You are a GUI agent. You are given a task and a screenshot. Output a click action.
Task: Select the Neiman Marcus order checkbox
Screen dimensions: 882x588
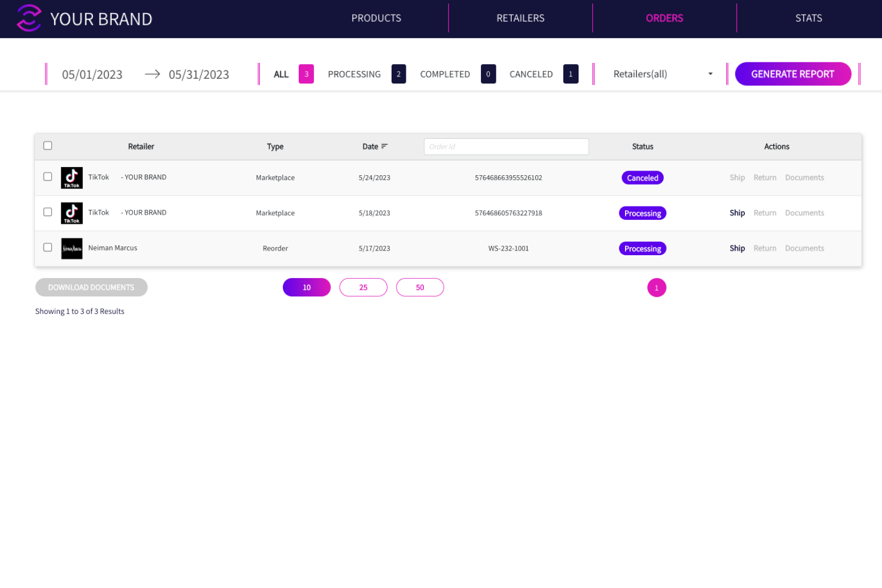pyautogui.click(x=48, y=248)
